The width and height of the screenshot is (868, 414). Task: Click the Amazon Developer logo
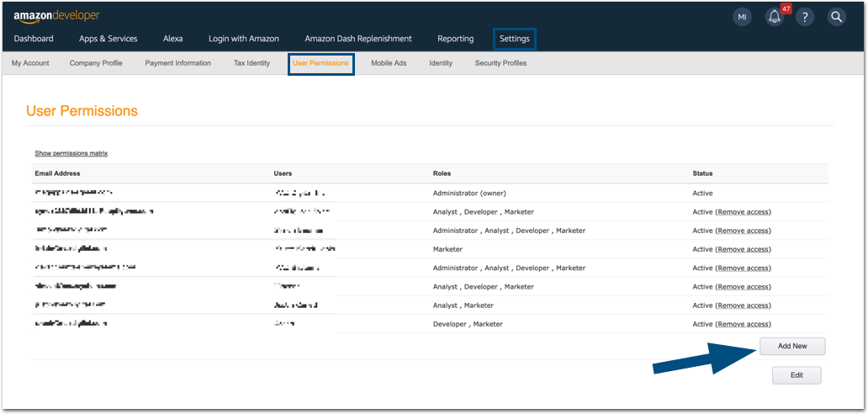pyautogui.click(x=56, y=16)
